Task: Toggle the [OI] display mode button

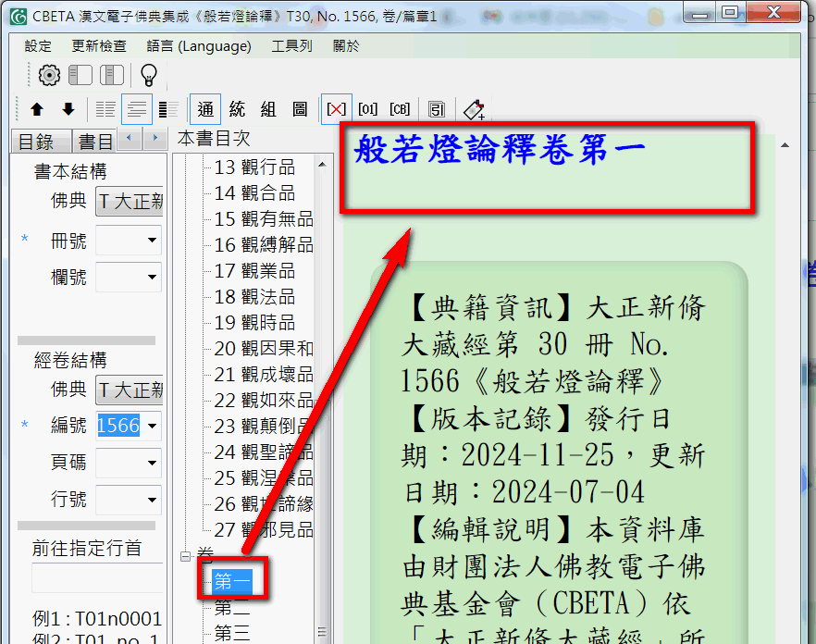Action: click(367, 109)
